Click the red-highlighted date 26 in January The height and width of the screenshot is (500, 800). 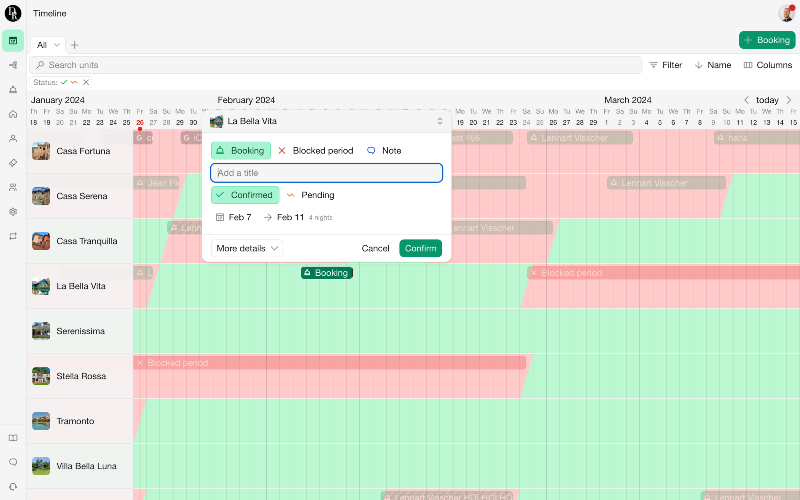[x=140, y=122]
